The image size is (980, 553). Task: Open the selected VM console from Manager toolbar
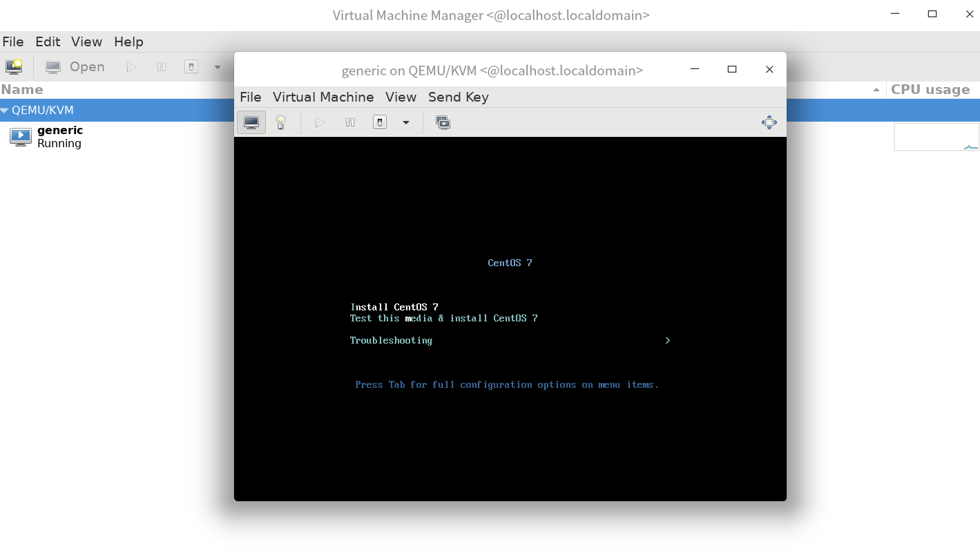75,67
